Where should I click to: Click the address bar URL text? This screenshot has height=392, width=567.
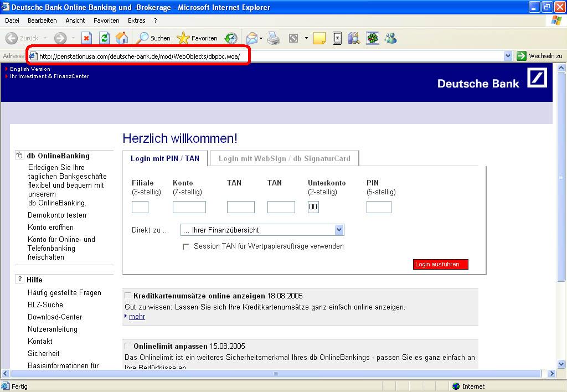[x=140, y=56]
